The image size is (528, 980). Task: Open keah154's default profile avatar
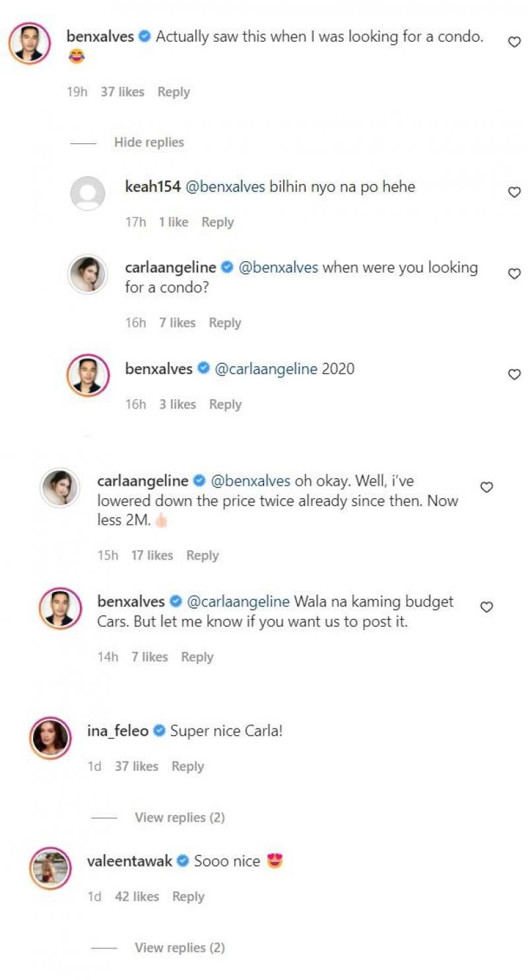pyautogui.click(x=88, y=193)
